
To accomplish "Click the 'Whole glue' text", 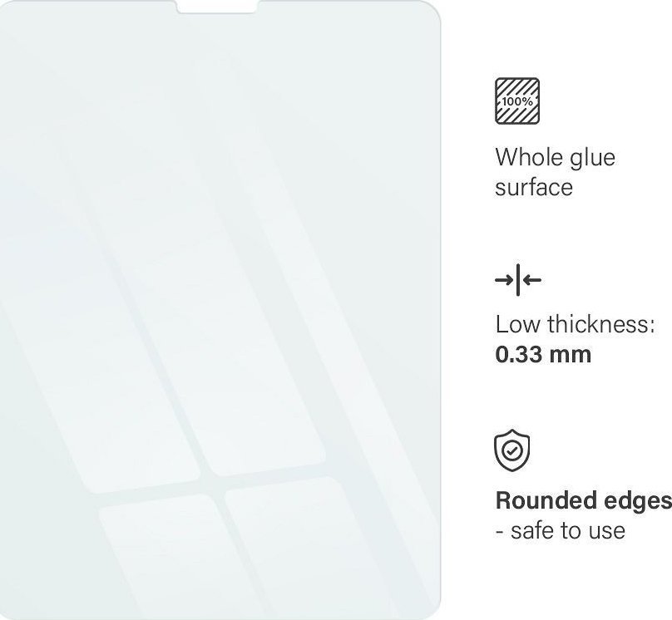I will tap(555, 157).
